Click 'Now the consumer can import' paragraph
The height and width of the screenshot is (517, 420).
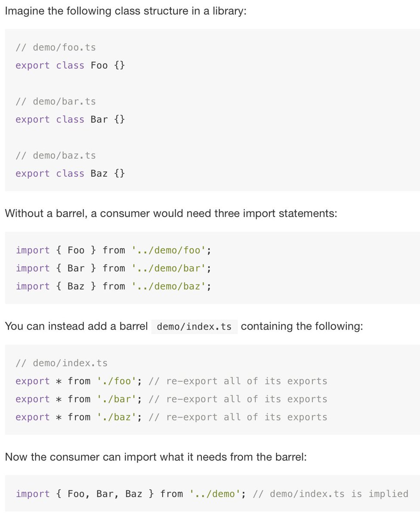156,457
